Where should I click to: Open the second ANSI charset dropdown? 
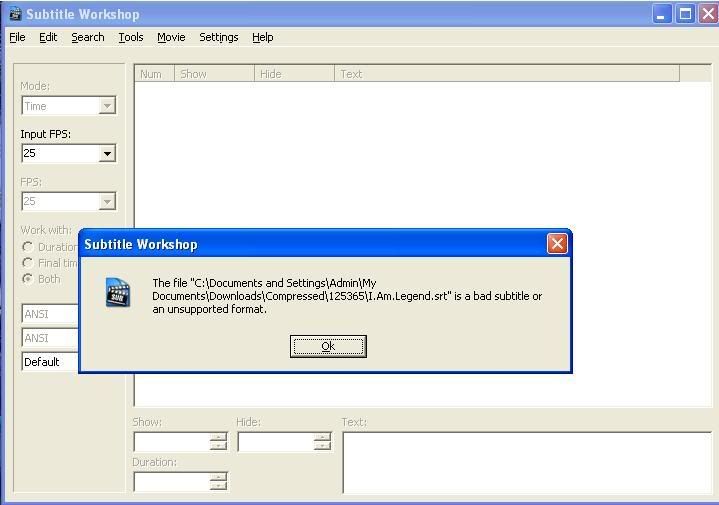click(x=50, y=338)
